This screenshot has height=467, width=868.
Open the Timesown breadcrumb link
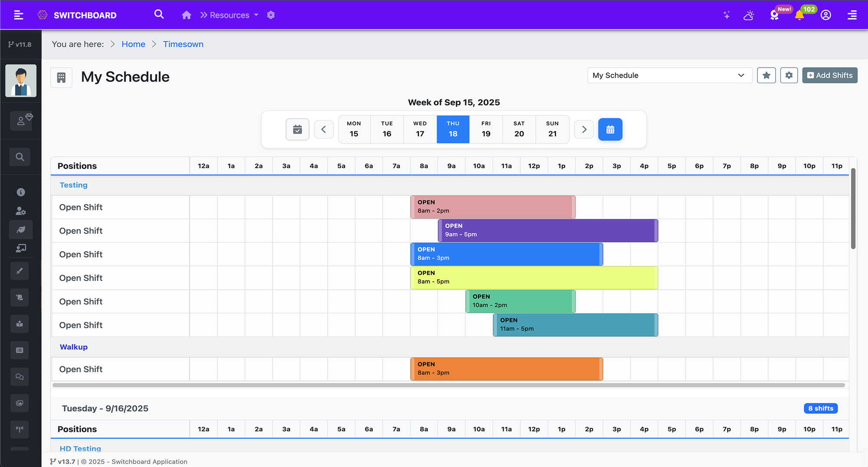click(x=183, y=44)
